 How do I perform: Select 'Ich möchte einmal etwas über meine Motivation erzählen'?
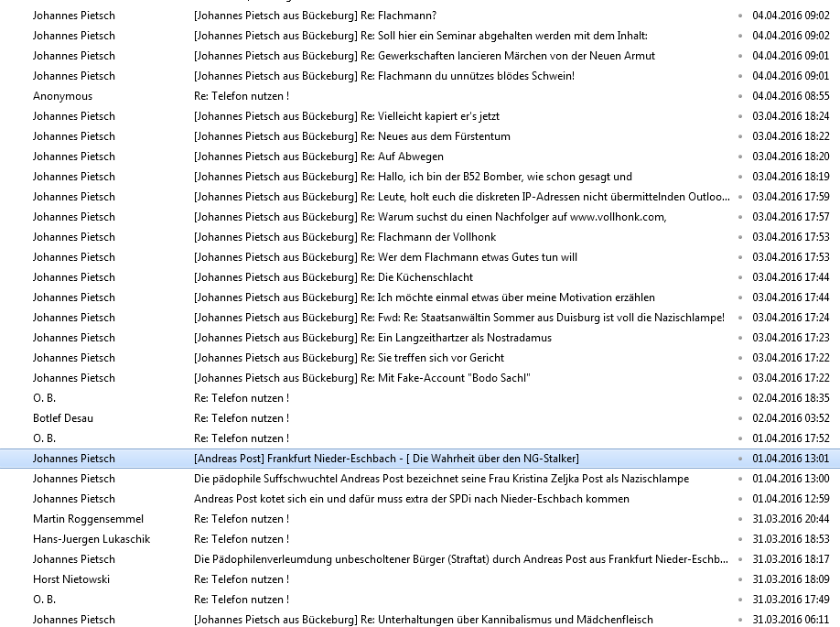420,297
